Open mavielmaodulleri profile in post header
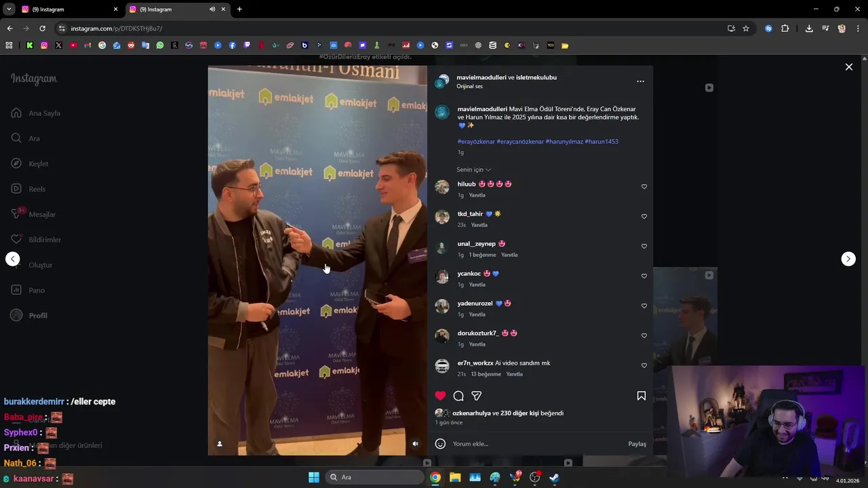This screenshot has height=488, width=868. click(x=481, y=77)
